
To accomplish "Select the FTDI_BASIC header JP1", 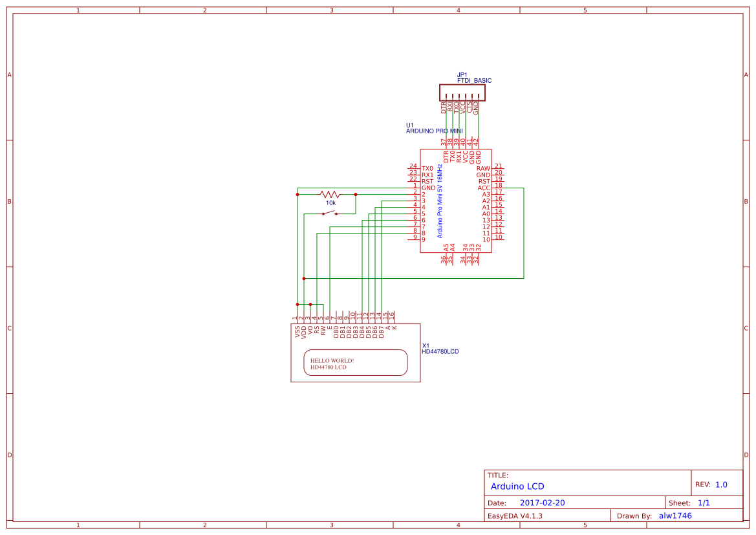I will pos(462,93).
